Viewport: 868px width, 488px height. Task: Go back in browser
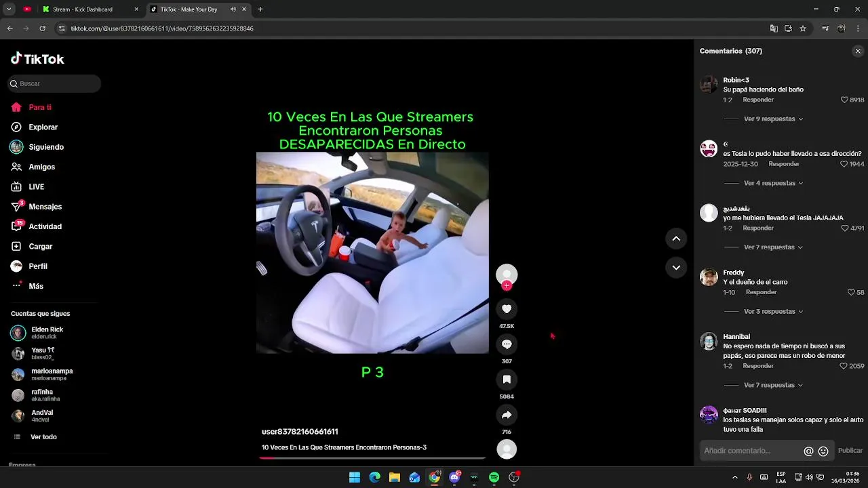pos(9,28)
